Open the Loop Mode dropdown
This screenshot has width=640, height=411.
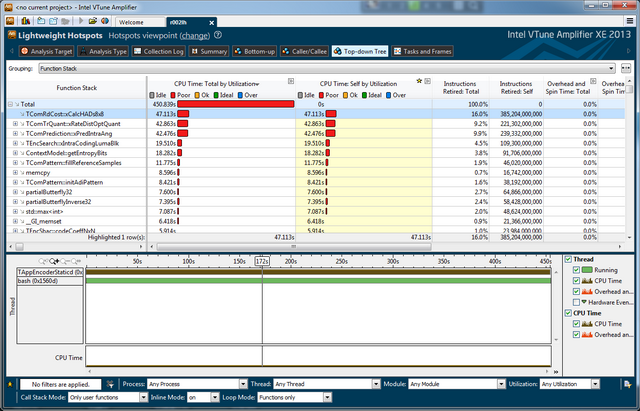pos(295,397)
